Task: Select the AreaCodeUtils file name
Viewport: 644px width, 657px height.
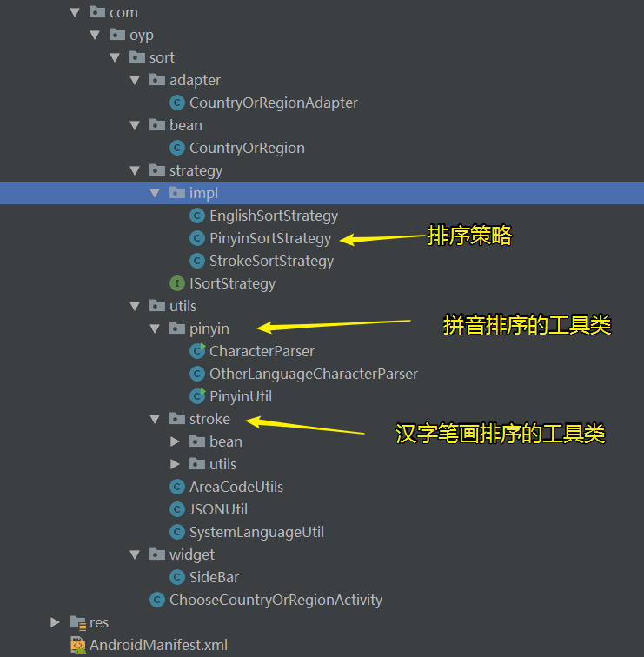Action: point(236,488)
